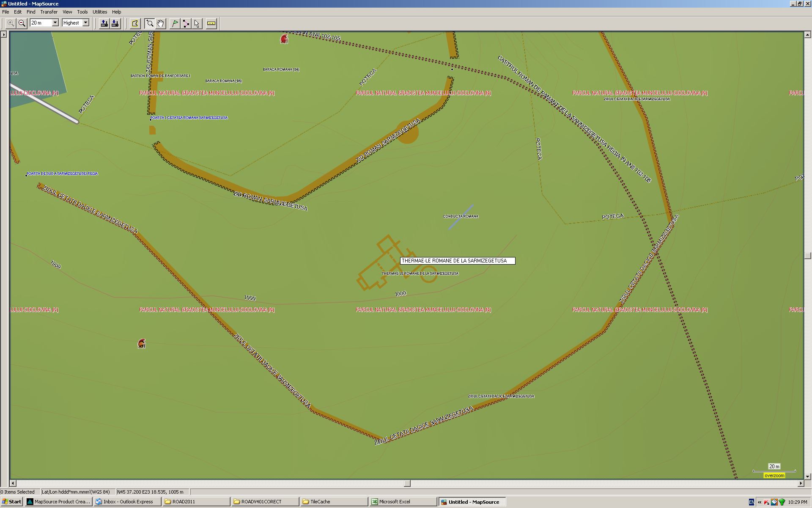
Task: Open ROAD2011 folder from taskbar
Action: [196, 502]
